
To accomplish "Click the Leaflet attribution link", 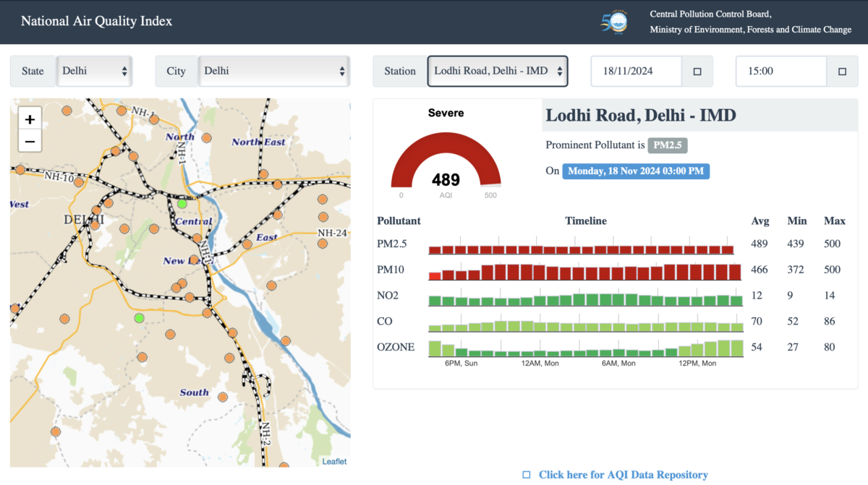I will 334,461.
